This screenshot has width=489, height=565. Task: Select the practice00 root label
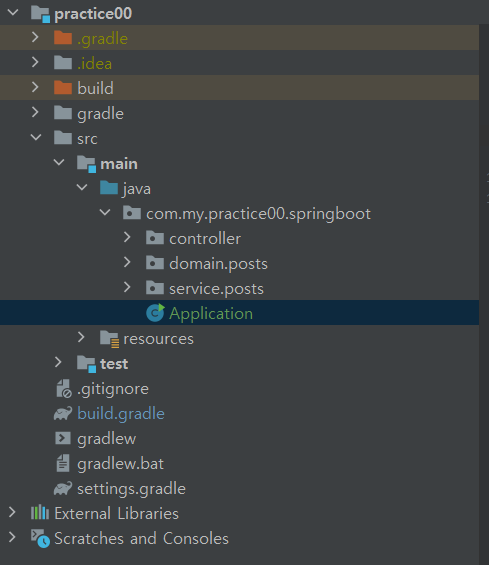click(93, 14)
